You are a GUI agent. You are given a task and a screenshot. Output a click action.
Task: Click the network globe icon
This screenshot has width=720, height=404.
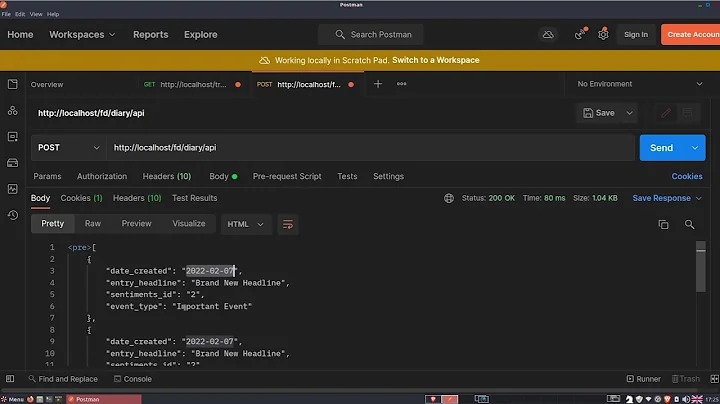(449, 198)
